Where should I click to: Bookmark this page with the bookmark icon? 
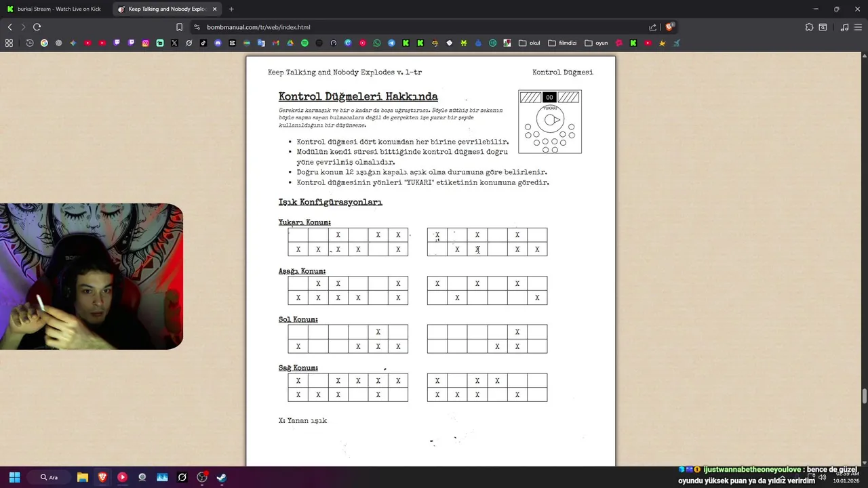pyautogui.click(x=179, y=27)
